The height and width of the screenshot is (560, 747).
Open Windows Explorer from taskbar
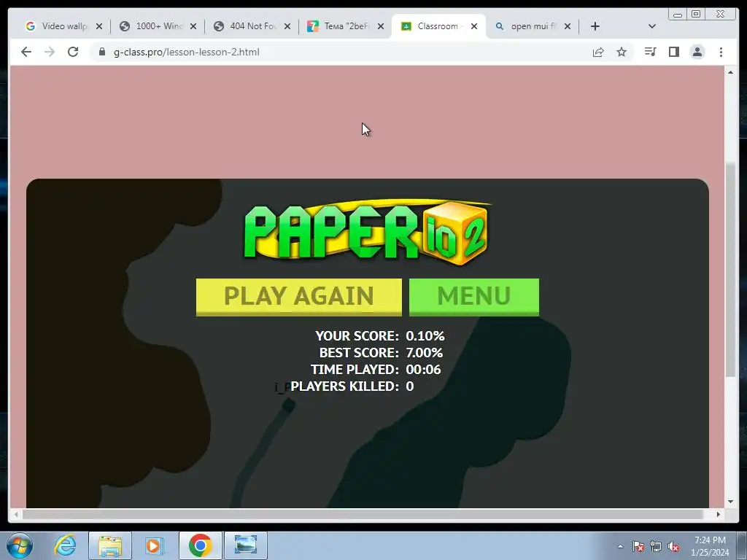click(110, 545)
